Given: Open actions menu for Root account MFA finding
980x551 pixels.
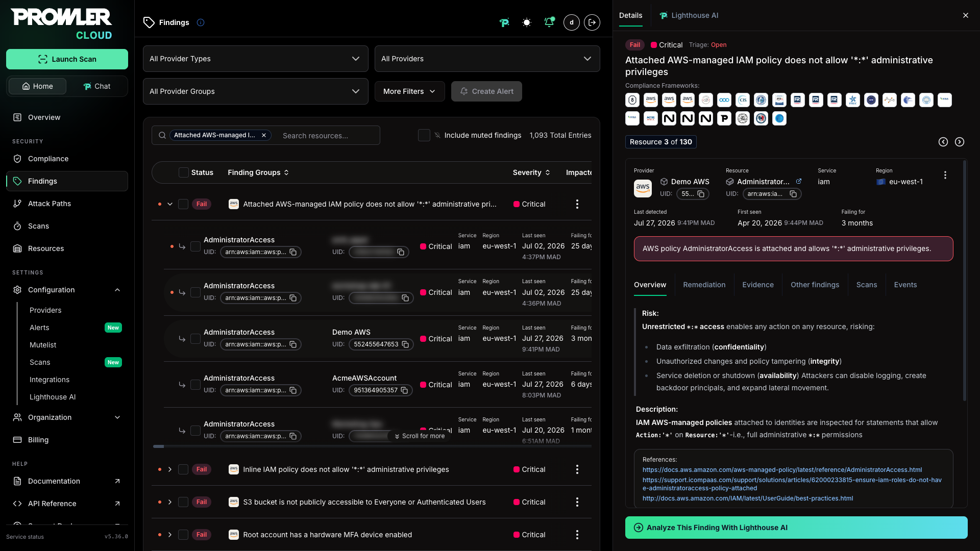Looking at the screenshot, I should [577, 535].
